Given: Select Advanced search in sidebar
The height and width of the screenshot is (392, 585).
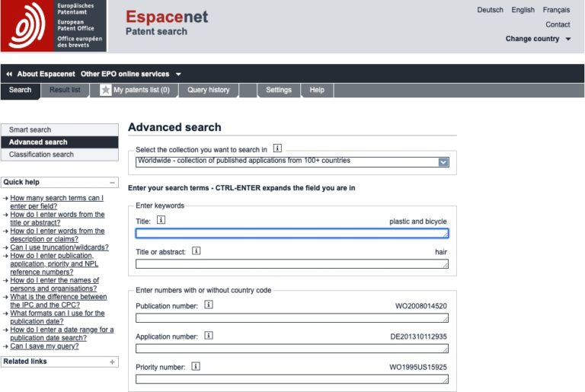Looking at the screenshot, I should coord(59,142).
